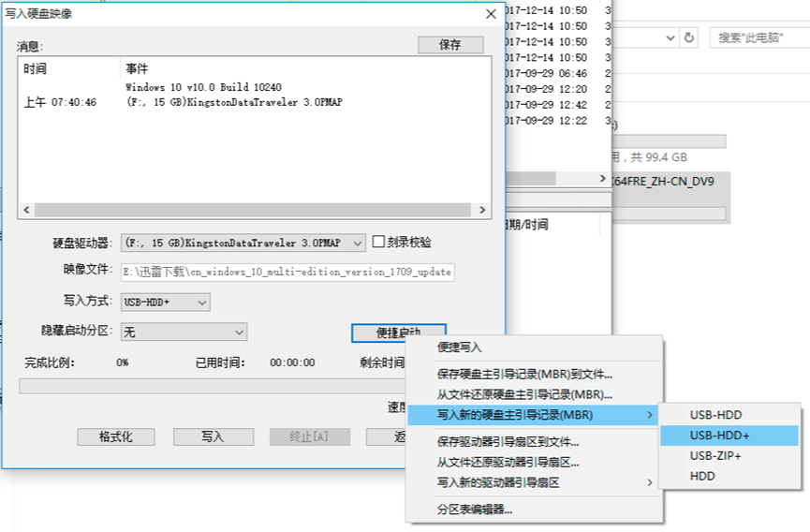Open the 隐藏启动分区 dropdown

184,332
